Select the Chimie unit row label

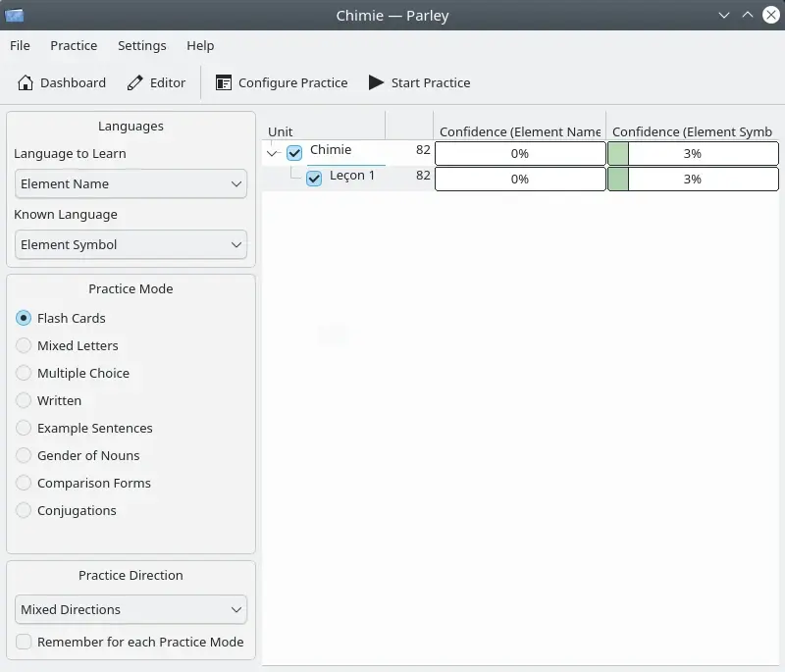tap(331, 150)
